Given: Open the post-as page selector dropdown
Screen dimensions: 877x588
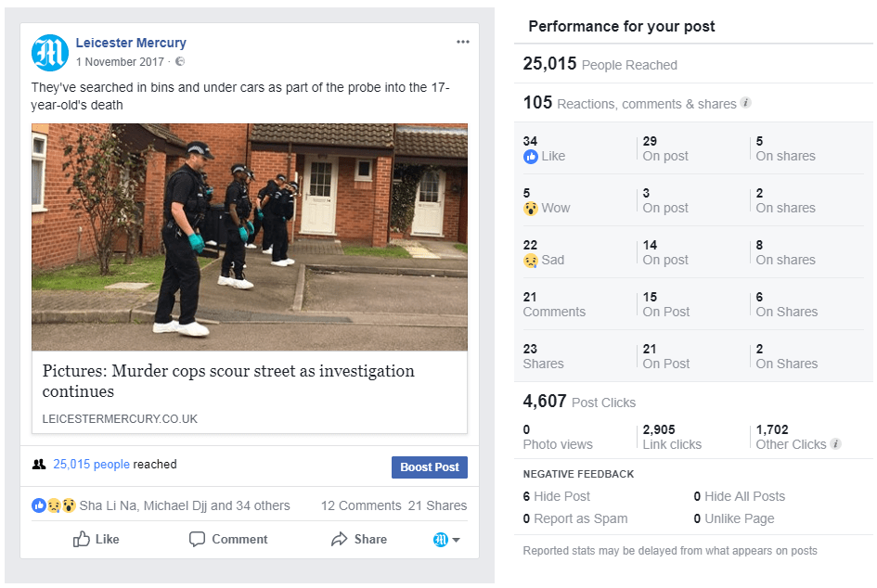Looking at the screenshot, I should [x=446, y=539].
